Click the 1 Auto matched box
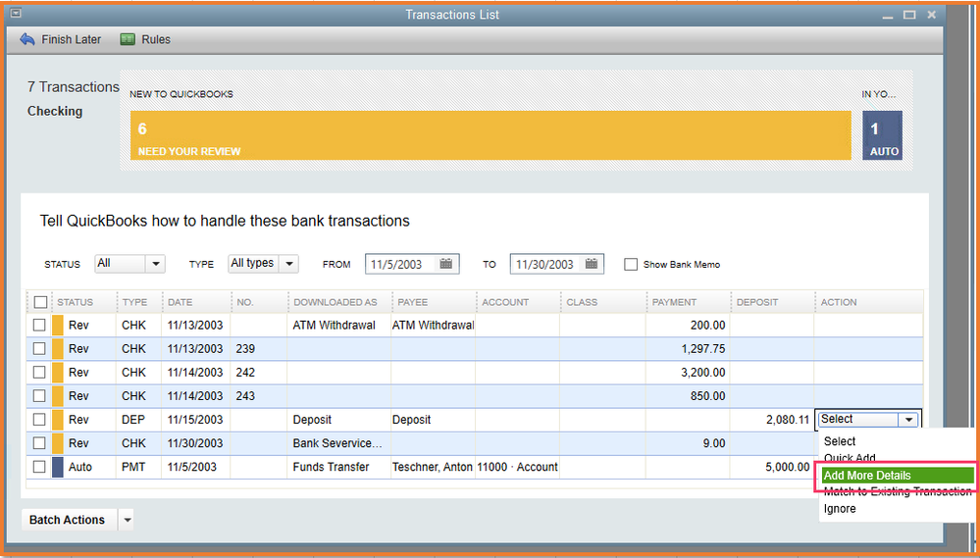Image resolution: width=980 pixels, height=558 pixels. point(882,135)
